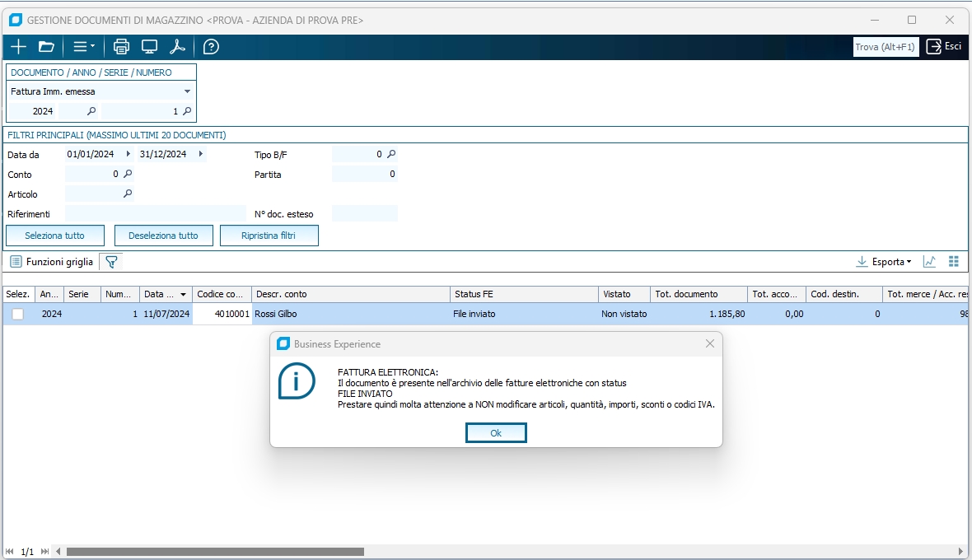Click the scroll right arrow

click(960, 551)
